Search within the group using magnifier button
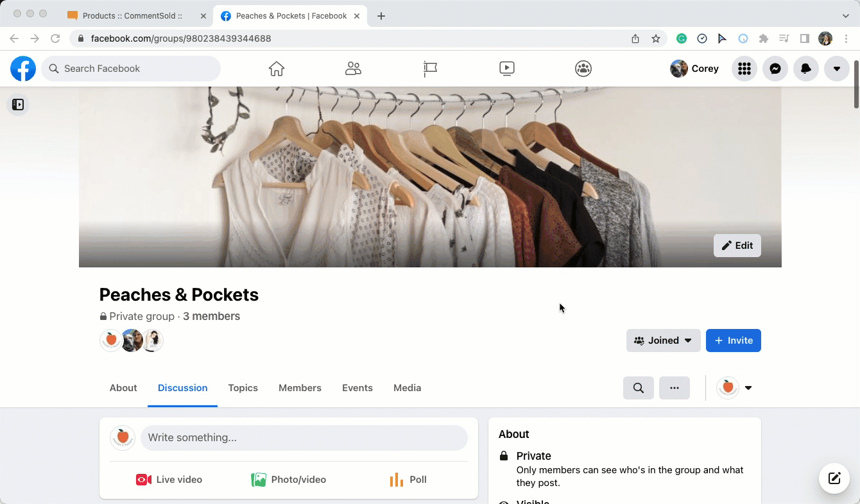860x504 pixels. [639, 388]
